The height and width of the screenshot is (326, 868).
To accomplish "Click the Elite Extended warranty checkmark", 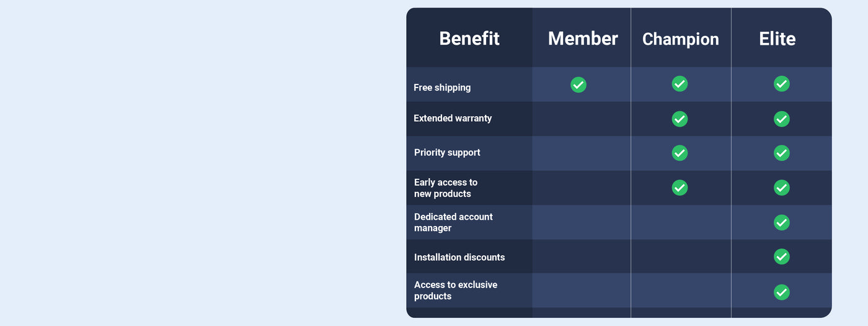I will coord(782,119).
